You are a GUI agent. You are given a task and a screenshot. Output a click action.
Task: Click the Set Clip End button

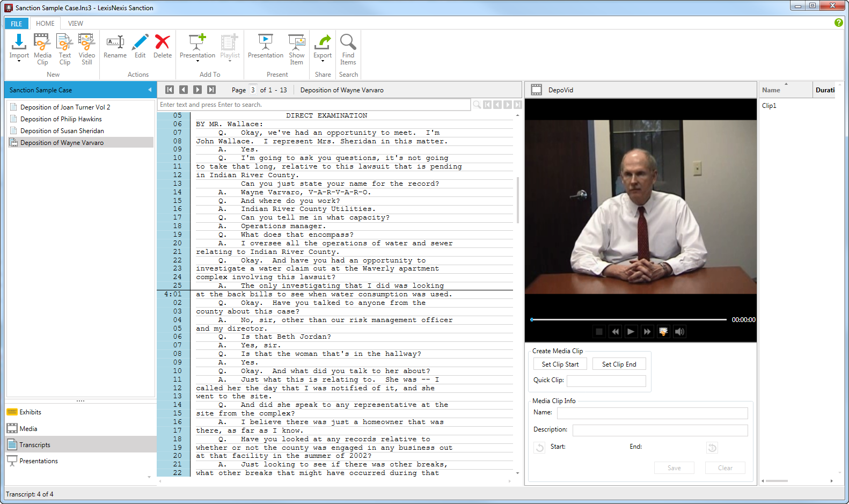point(619,364)
